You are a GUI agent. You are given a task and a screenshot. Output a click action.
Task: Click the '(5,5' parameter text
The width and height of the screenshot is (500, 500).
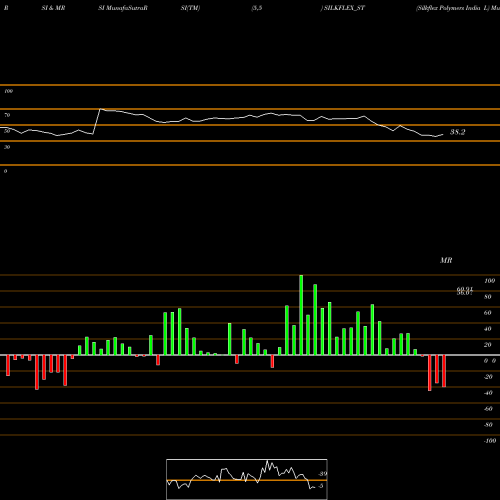tap(257, 8)
